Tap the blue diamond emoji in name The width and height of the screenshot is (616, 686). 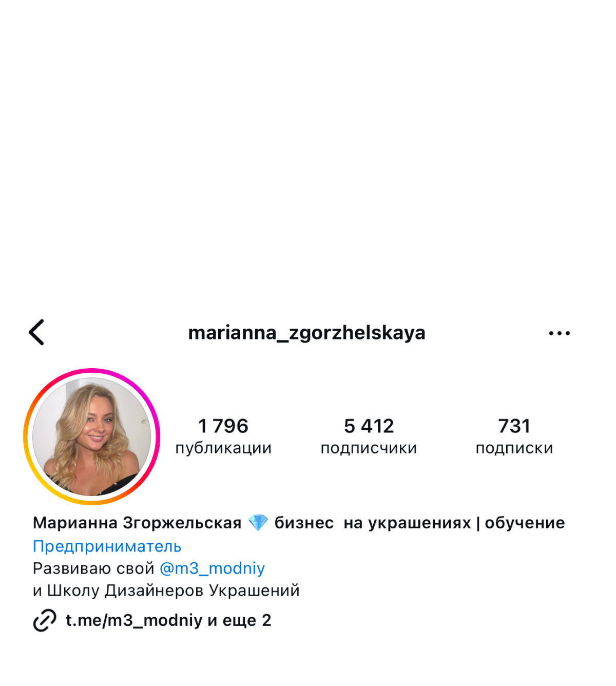coord(258,523)
